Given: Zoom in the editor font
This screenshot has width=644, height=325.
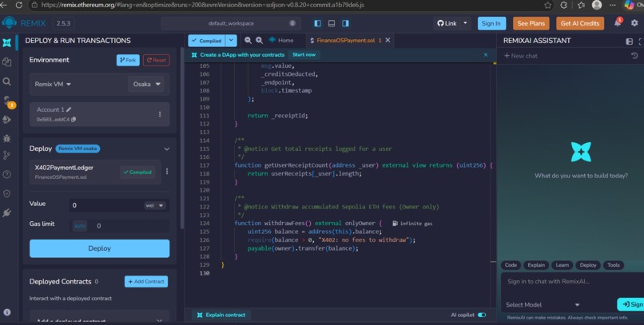Looking at the screenshot, I should pos(259,40).
